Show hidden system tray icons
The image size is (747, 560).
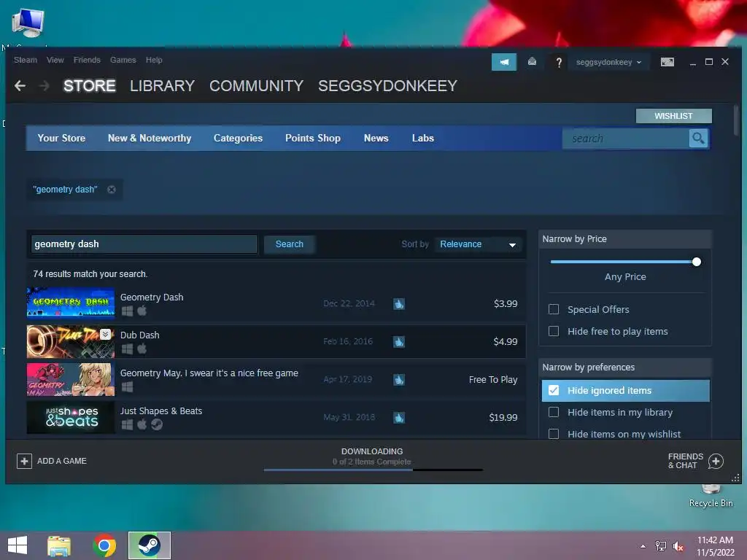pos(643,546)
